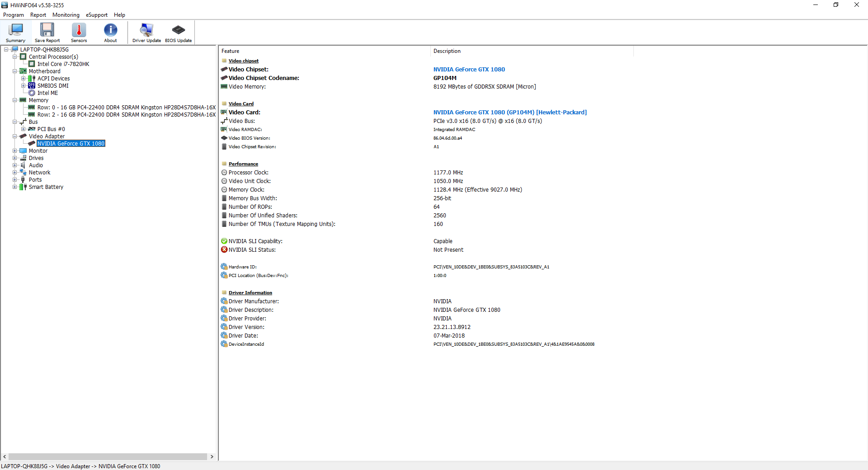Select memory Row: 0 Kingston module
This screenshot has height=470, width=868.
(127, 108)
